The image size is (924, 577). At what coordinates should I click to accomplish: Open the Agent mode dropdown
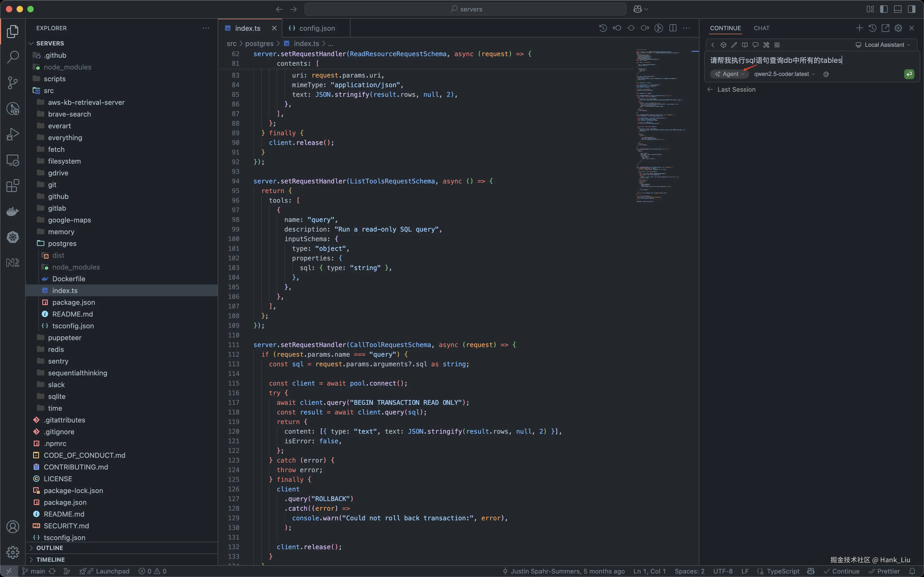(x=729, y=74)
